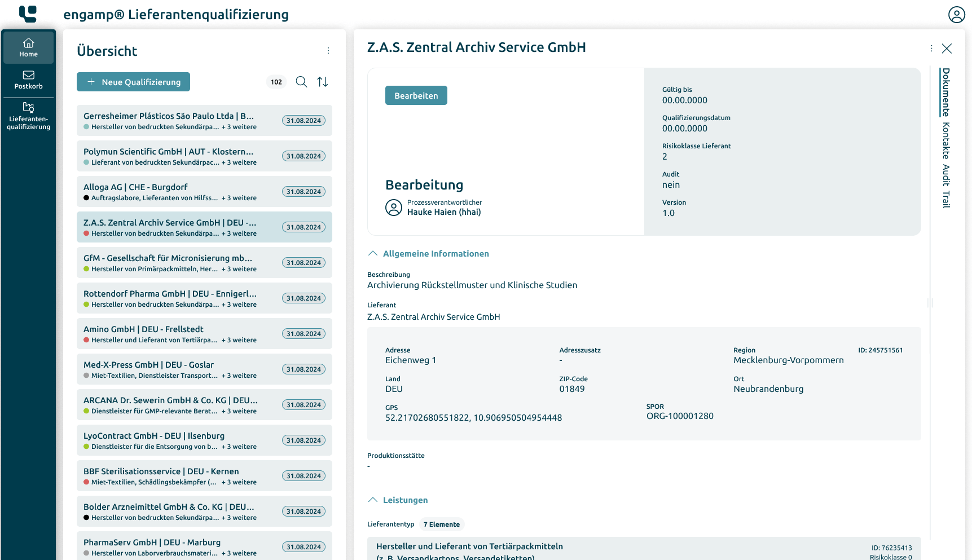Click the Bearbeiten button
972x560 pixels.
416,96
